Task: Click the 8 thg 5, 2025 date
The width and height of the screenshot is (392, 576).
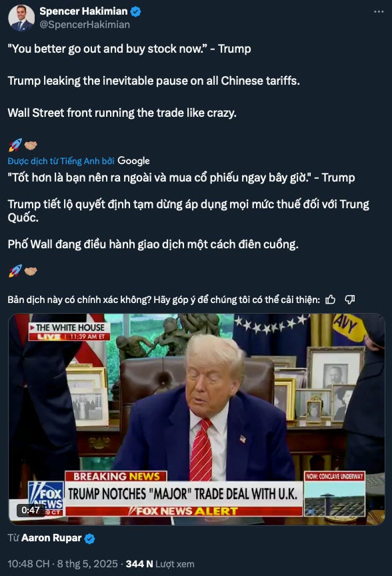Action: [87, 564]
